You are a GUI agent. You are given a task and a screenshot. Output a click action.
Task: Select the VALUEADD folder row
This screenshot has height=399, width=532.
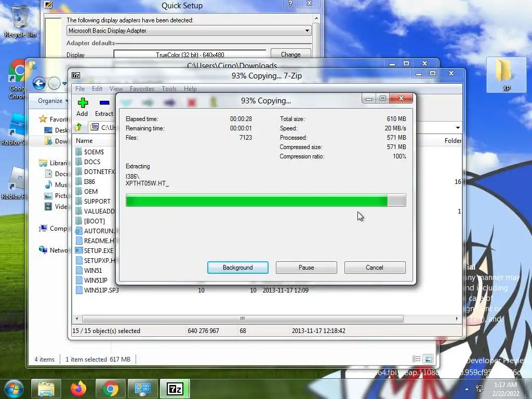[99, 211]
